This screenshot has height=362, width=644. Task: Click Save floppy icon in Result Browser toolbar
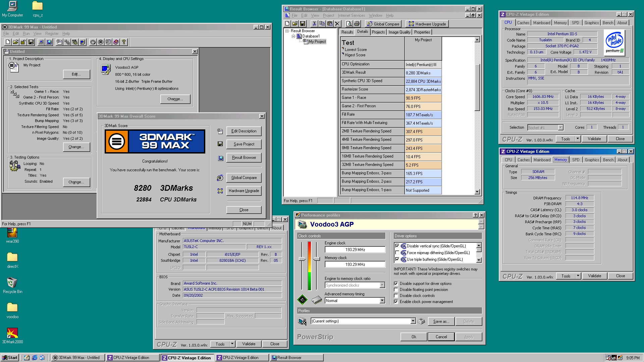point(303,24)
